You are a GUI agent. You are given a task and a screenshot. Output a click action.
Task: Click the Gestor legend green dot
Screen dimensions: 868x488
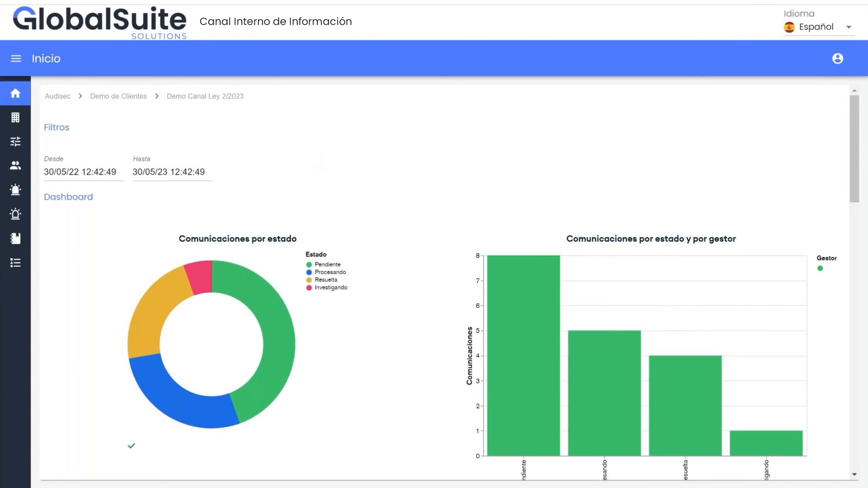pos(820,268)
